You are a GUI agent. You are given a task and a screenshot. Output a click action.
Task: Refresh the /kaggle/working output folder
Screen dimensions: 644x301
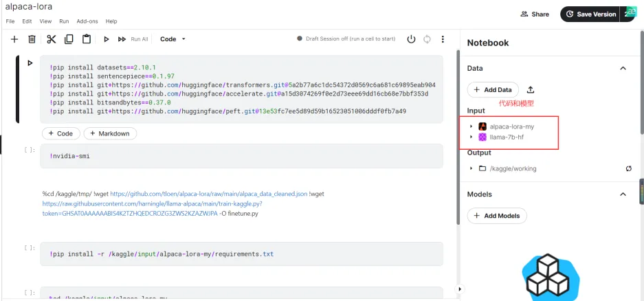click(629, 168)
